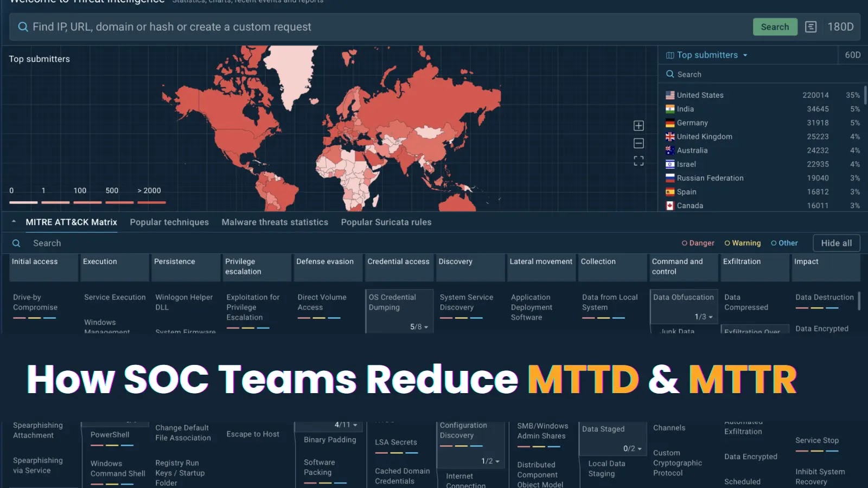Viewport: 868px width, 488px height.
Task: Select United States in the Top submitters list
Action: (x=701, y=95)
